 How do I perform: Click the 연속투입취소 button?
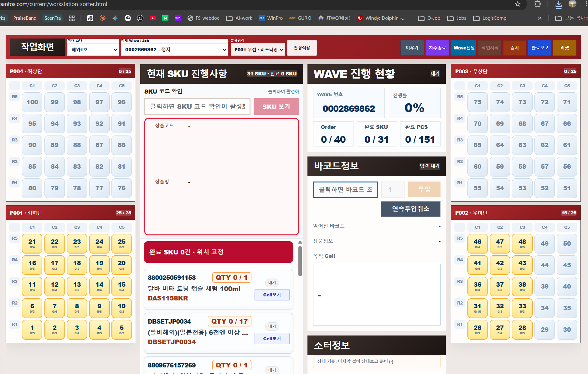point(411,209)
